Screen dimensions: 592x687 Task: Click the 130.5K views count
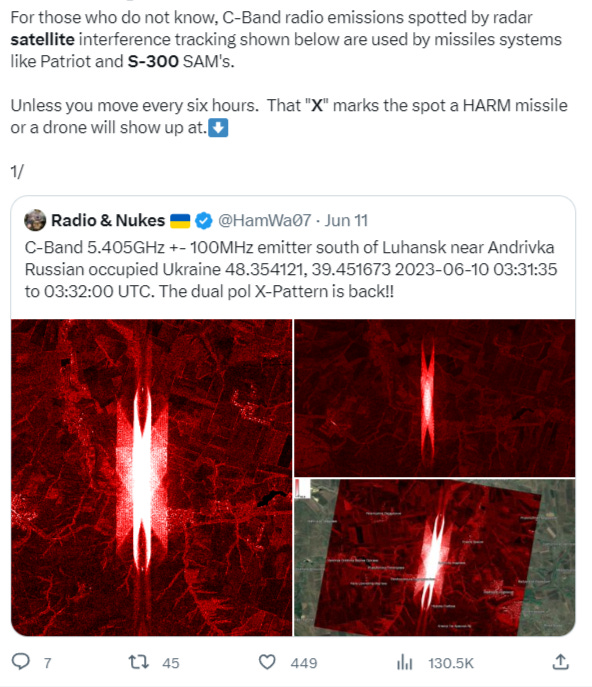[x=451, y=663]
